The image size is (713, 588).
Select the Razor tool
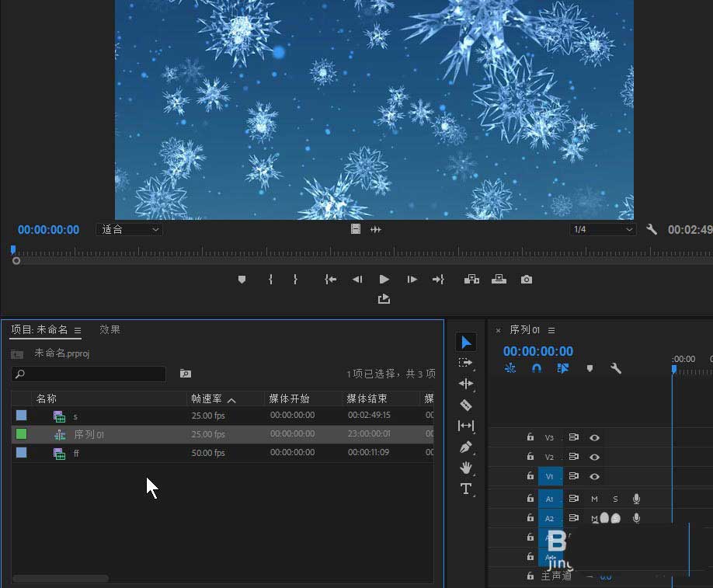coord(466,405)
